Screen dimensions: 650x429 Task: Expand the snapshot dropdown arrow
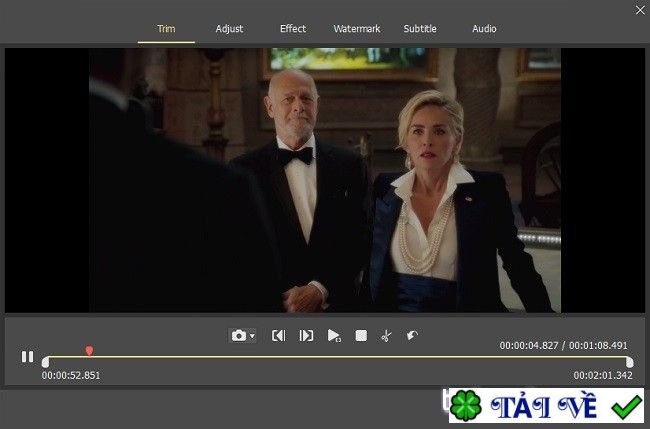(x=252, y=336)
